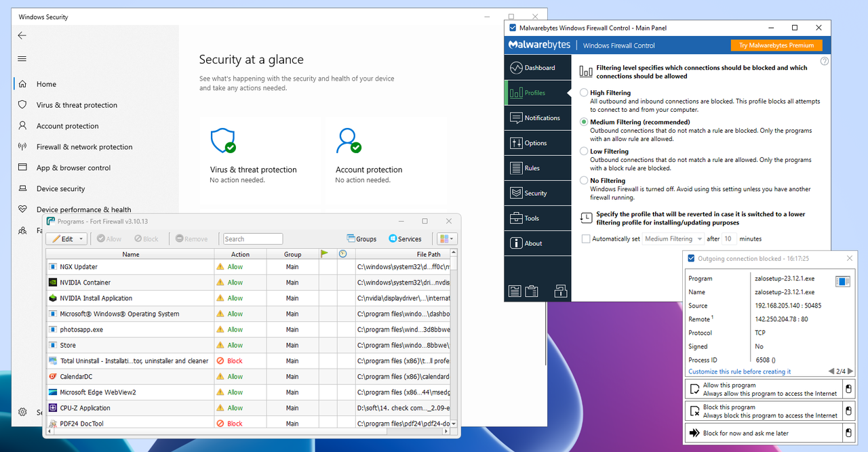The width and height of the screenshot is (868, 452).
Task: Click back arrow in Windows Security
Action: [x=22, y=35]
